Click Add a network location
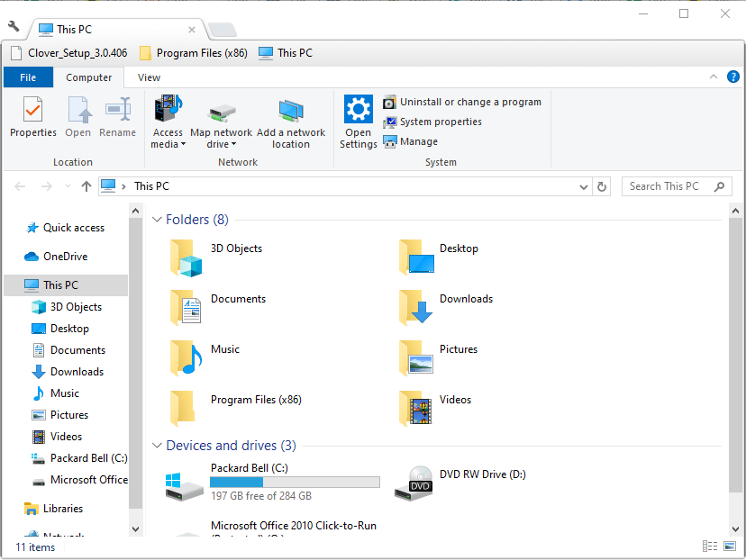 [x=291, y=122]
